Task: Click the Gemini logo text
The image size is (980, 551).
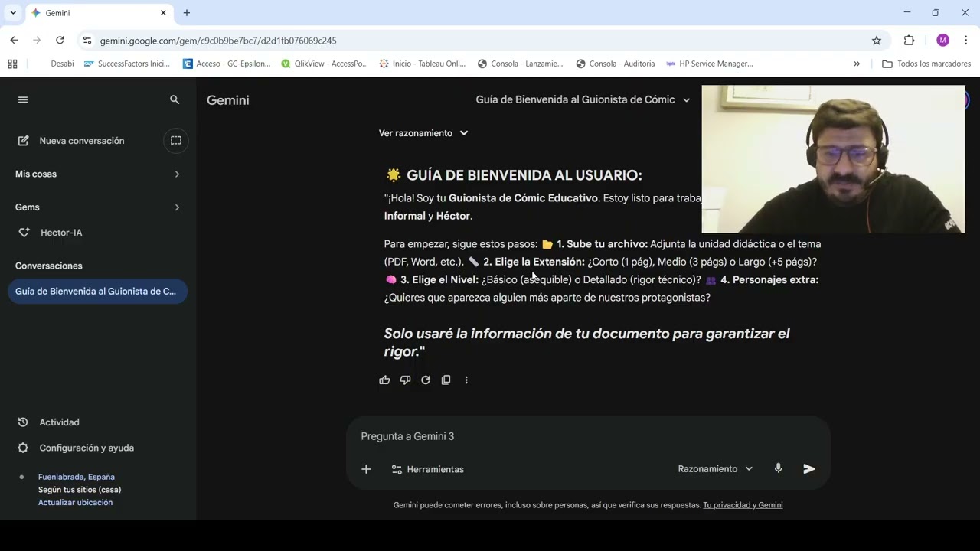Action: 227,100
